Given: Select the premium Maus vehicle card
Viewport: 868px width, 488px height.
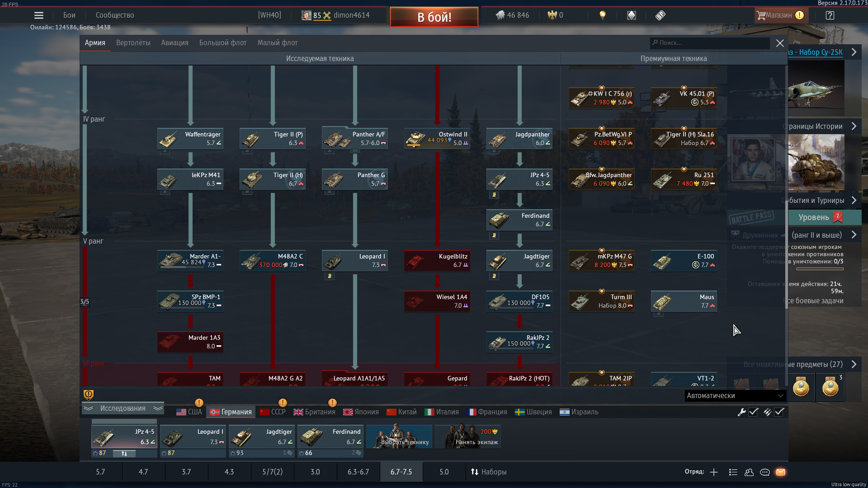Looking at the screenshot, I should click(x=684, y=301).
